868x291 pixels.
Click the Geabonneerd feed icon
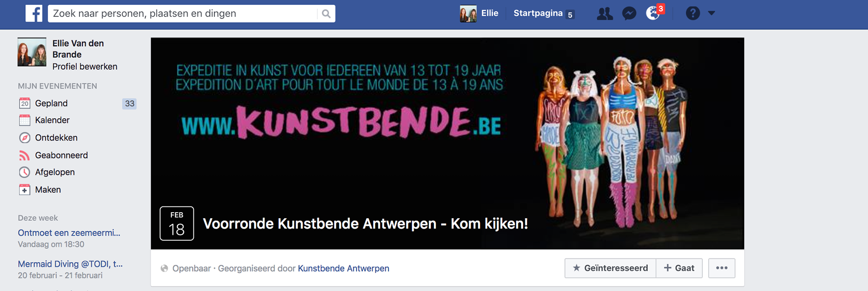(24, 155)
